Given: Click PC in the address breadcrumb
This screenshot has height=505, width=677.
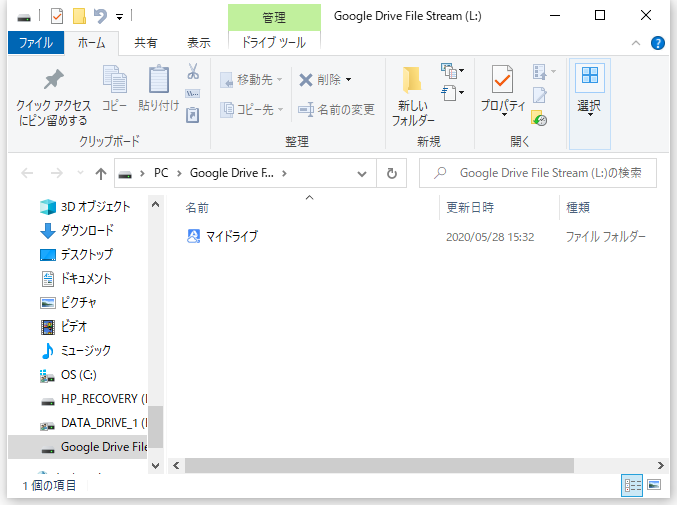Looking at the screenshot, I should click(x=161, y=173).
